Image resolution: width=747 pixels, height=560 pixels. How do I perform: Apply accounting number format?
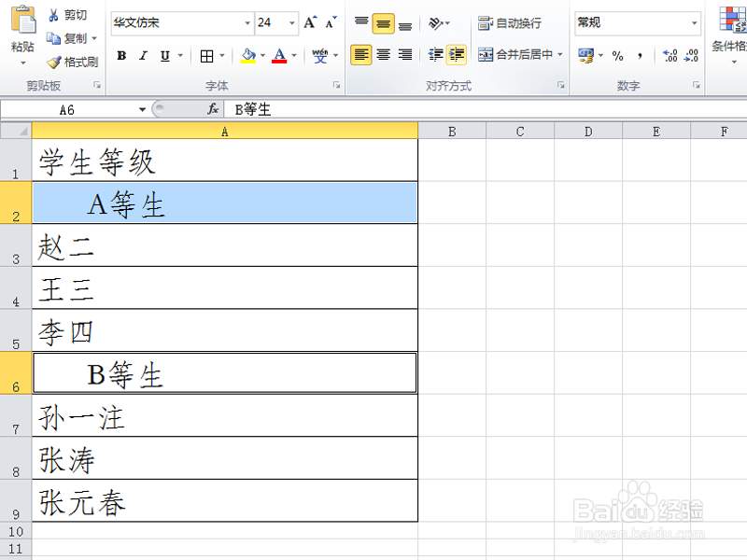coord(585,56)
